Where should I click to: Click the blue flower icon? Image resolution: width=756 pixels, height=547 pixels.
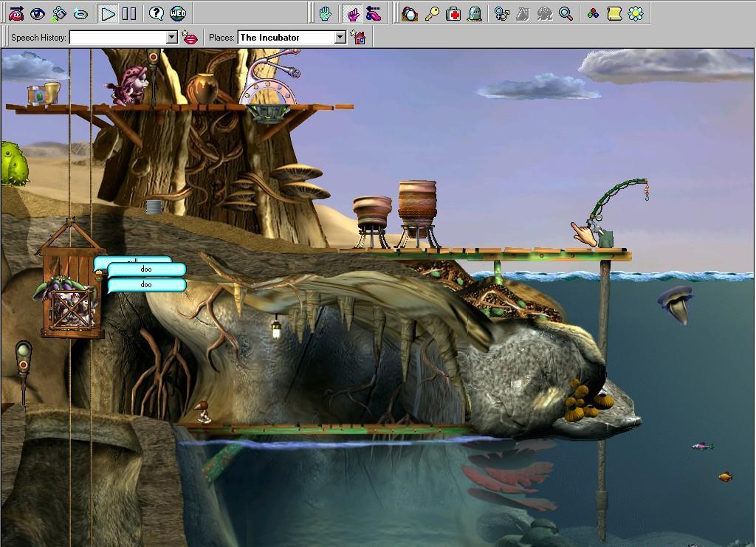pos(635,13)
